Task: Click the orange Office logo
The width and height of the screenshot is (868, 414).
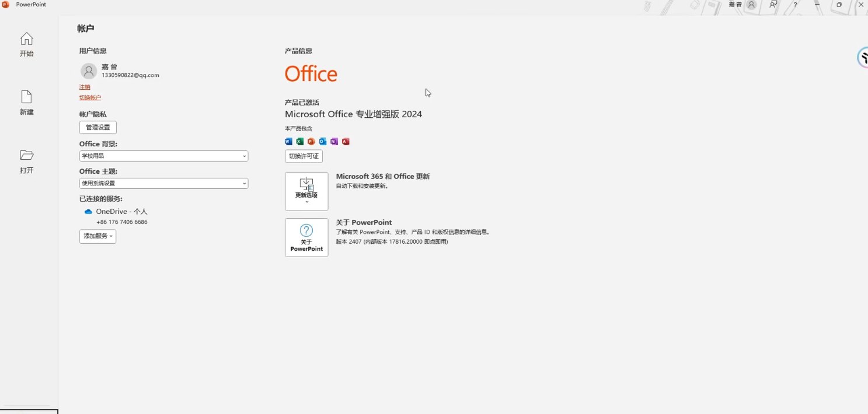Action: pyautogui.click(x=311, y=74)
